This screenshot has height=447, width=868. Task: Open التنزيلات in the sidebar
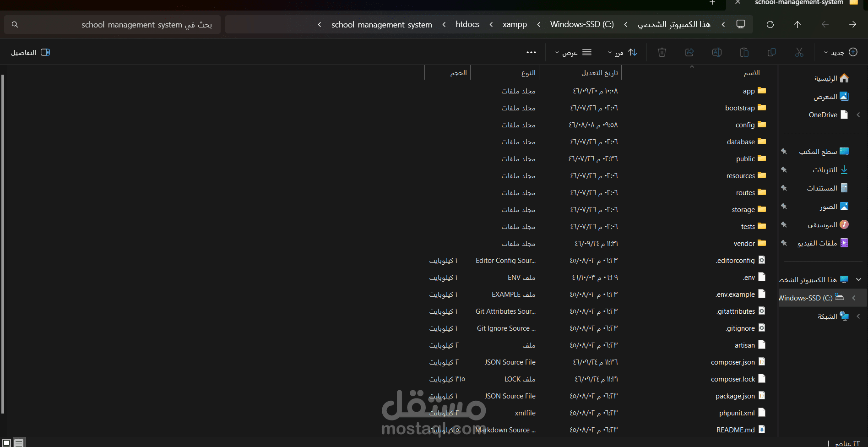click(830, 170)
